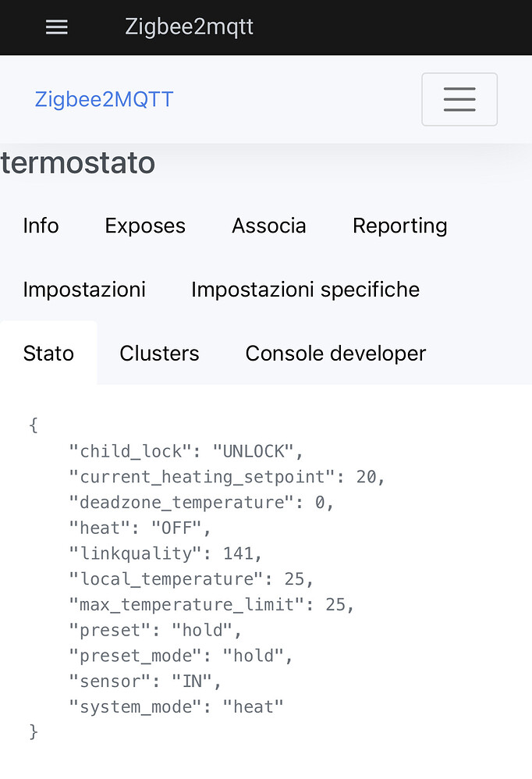View the Clusters tab
Image resolution: width=532 pixels, height=779 pixels.
pos(159,354)
